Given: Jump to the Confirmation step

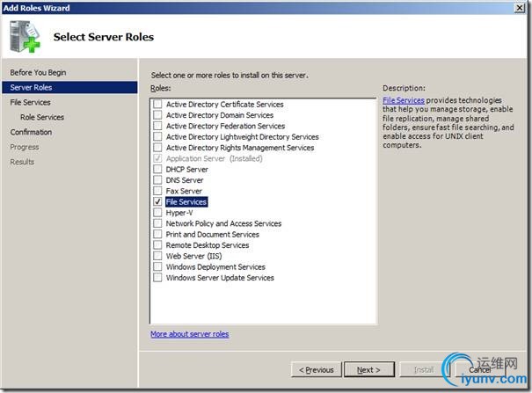Looking at the screenshot, I should [31, 132].
